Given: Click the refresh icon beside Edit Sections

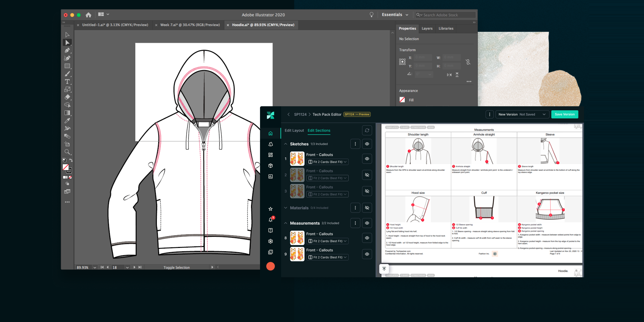Looking at the screenshot, I should (x=367, y=130).
